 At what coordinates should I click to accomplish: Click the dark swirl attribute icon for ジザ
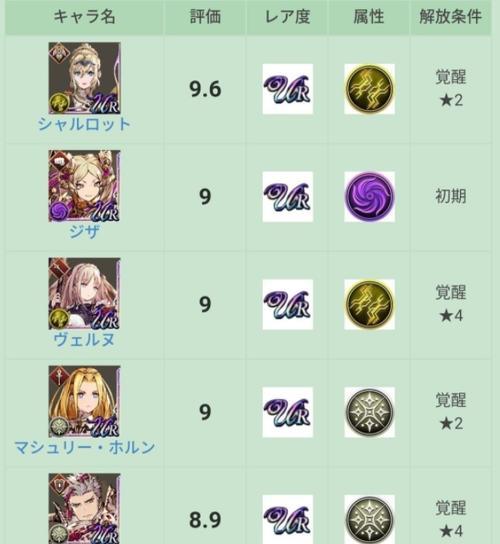(x=369, y=197)
